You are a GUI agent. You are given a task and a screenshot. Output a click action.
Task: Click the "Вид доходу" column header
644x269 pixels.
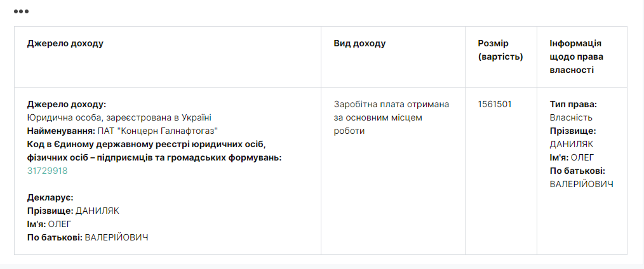359,44
